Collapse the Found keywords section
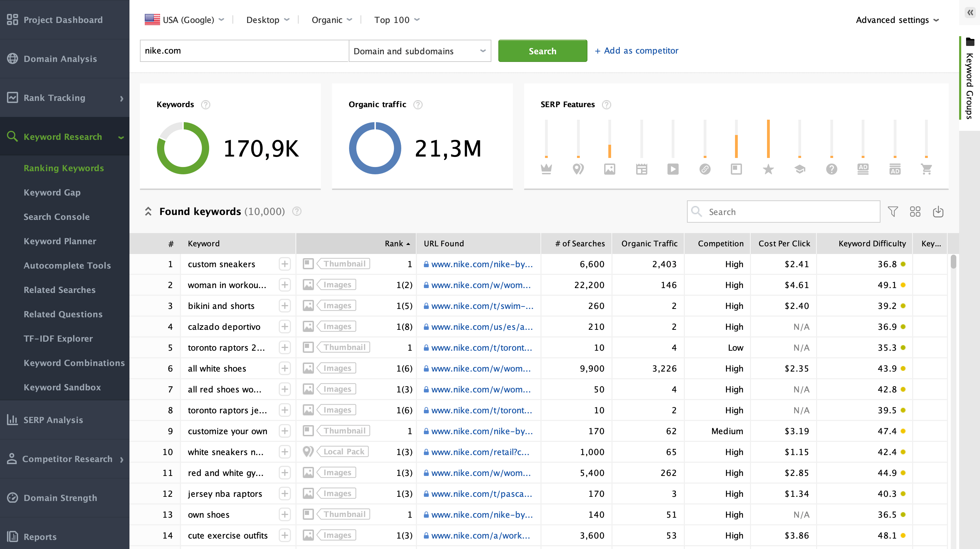The width and height of the screenshot is (980, 549). [148, 212]
